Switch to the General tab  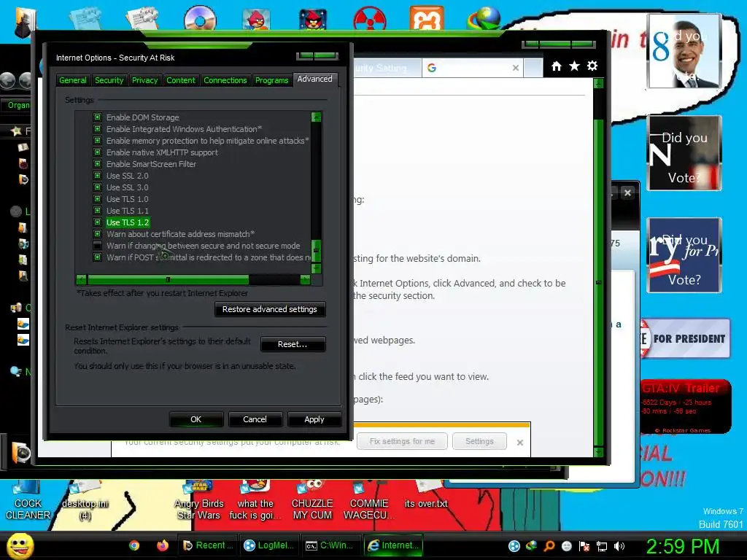pyautogui.click(x=72, y=80)
